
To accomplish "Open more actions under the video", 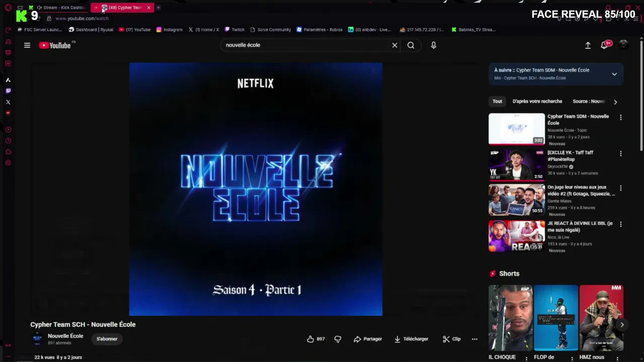I will (x=474, y=339).
